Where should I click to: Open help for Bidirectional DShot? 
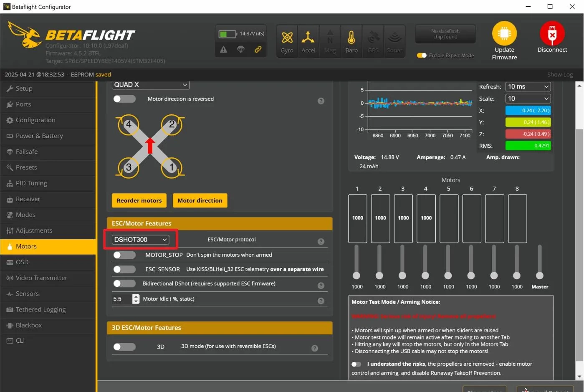tap(321, 286)
